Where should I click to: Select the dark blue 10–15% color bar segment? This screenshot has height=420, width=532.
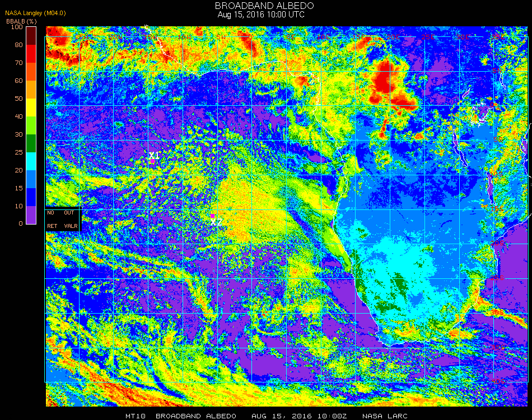[31, 197]
